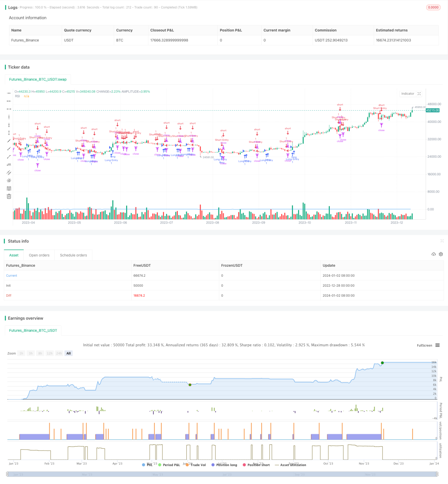Switch to the Open orders tab

tap(39, 255)
